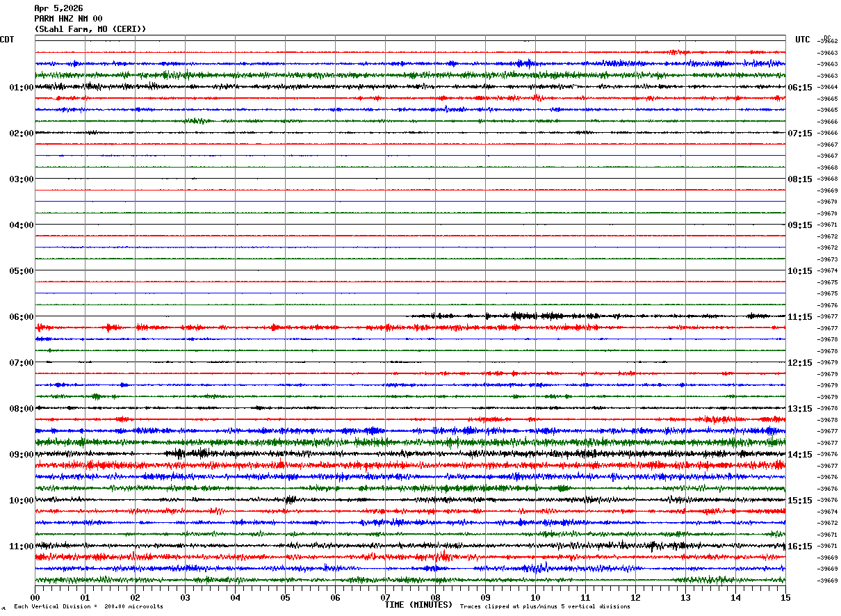Viewport: 841px width, 616px height.
Task: Select the 03:00 CDT row label
Action: (x=22, y=179)
